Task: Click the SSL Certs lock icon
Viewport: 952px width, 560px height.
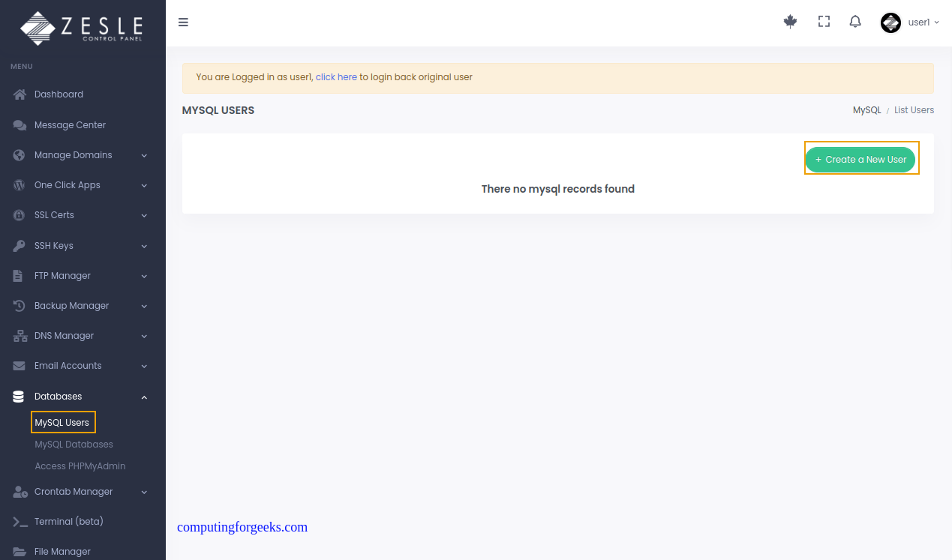Action: tap(20, 215)
